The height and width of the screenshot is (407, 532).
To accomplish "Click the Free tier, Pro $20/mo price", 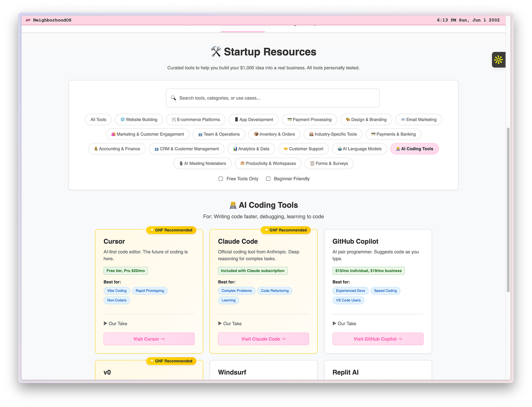I will tap(126, 270).
